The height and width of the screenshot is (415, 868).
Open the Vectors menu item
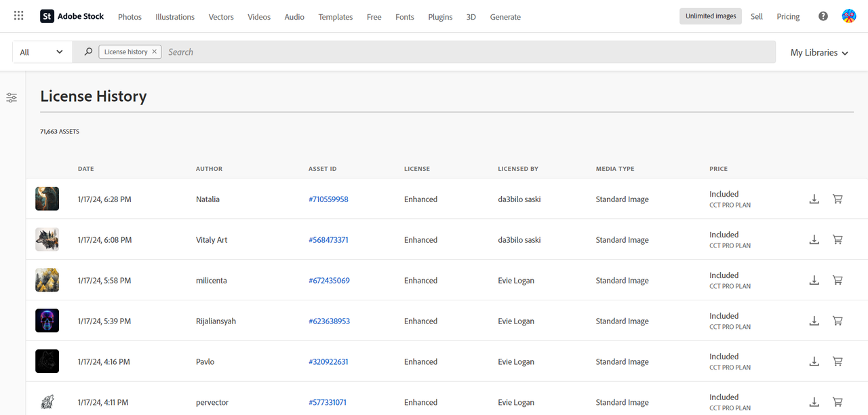(x=221, y=17)
